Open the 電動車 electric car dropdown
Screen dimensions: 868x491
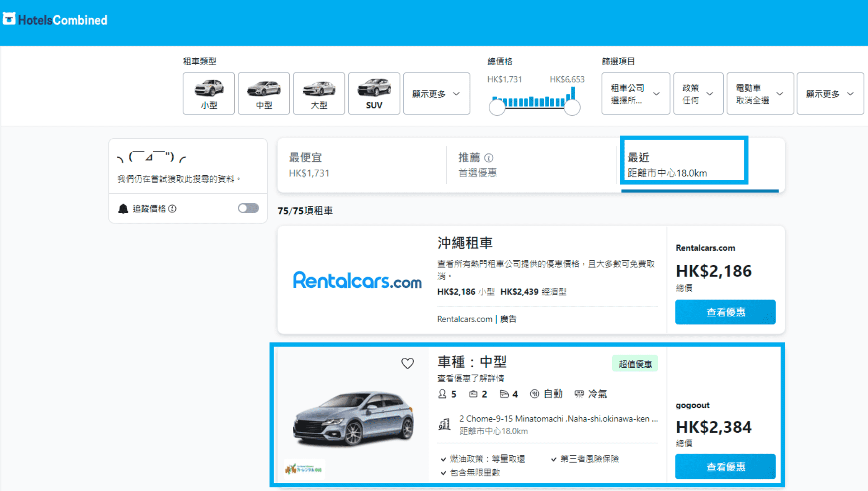[760, 94]
